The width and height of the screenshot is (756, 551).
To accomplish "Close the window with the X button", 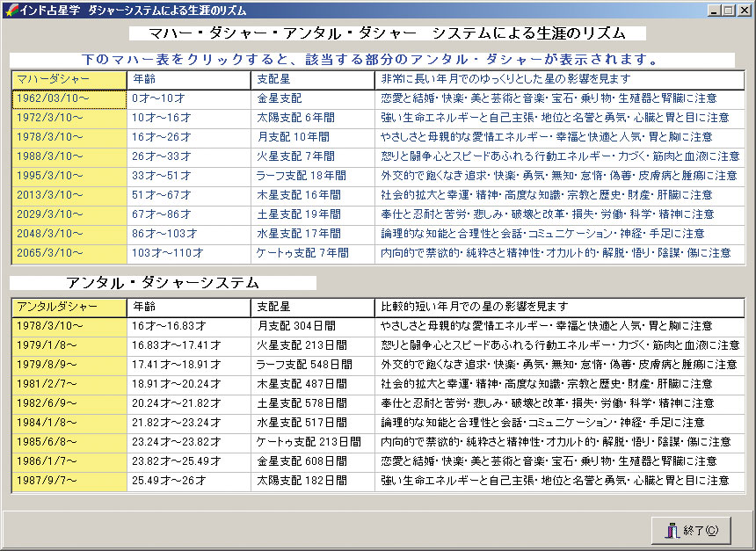I will pos(744,11).
